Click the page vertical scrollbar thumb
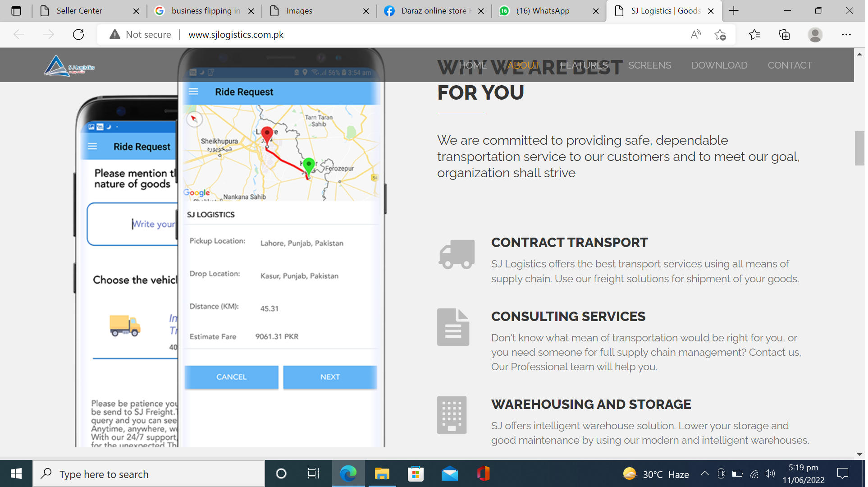The height and width of the screenshot is (487, 868). point(859,149)
